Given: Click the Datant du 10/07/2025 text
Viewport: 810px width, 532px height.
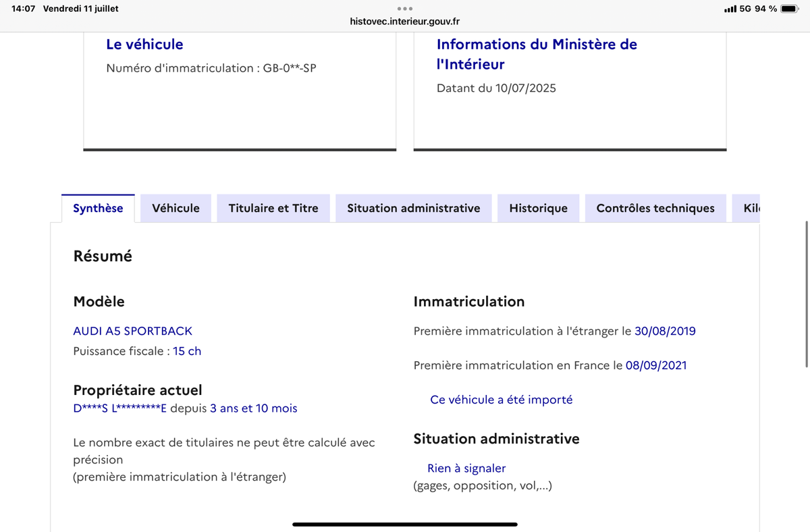Looking at the screenshot, I should click(x=496, y=88).
